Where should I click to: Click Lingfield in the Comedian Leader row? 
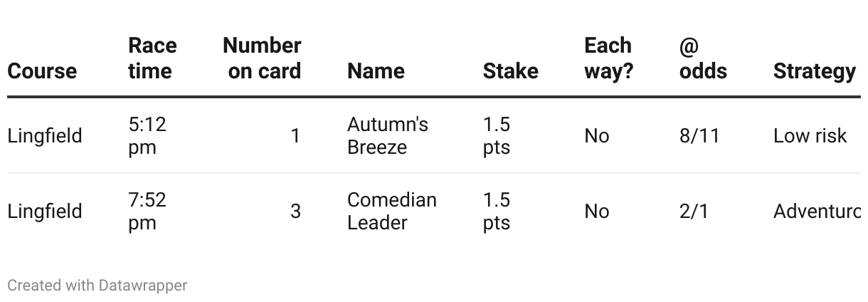(45, 212)
